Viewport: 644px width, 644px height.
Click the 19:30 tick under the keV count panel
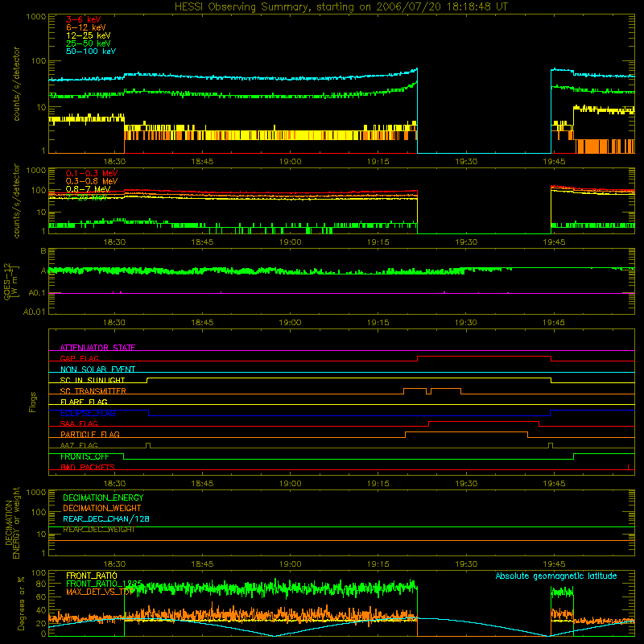(466, 162)
